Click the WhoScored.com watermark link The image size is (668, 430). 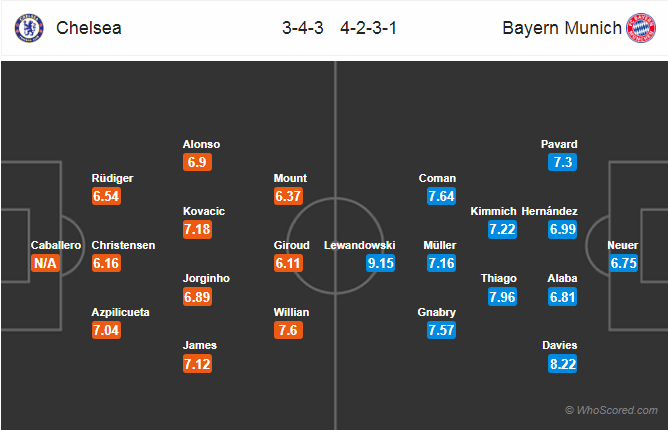612,410
